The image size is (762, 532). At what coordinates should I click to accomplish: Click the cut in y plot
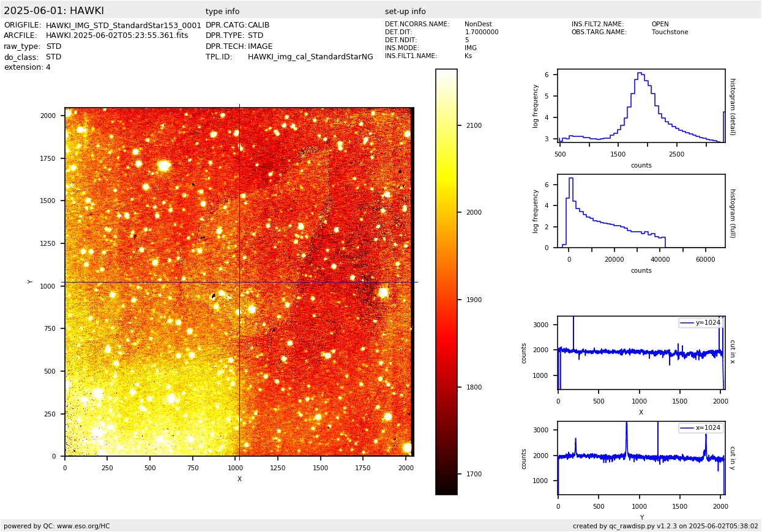(641, 458)
